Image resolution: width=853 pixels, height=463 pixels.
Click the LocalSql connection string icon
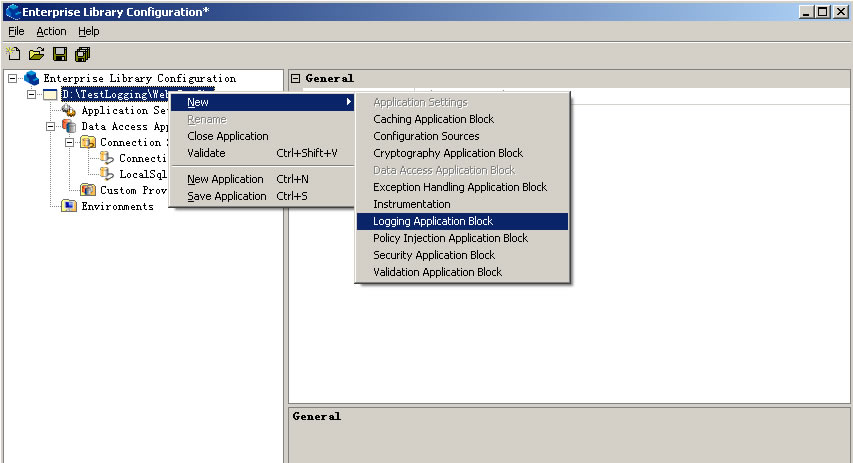coord(107,174)
